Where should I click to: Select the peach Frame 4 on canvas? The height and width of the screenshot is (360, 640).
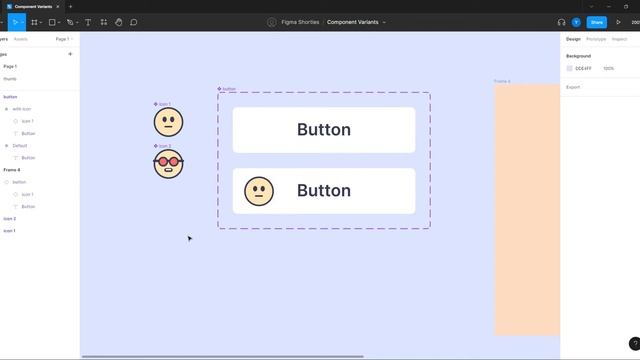click(527, 210)
